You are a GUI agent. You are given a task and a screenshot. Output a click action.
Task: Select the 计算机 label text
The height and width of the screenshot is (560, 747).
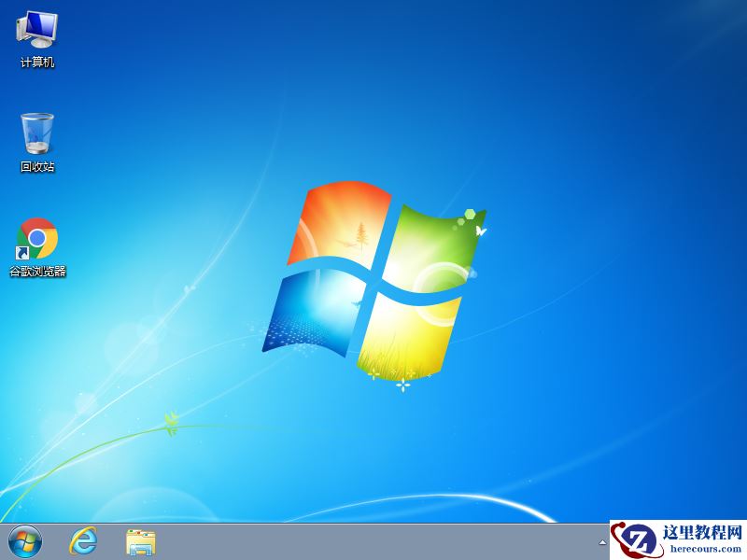(x=37, y=63)
